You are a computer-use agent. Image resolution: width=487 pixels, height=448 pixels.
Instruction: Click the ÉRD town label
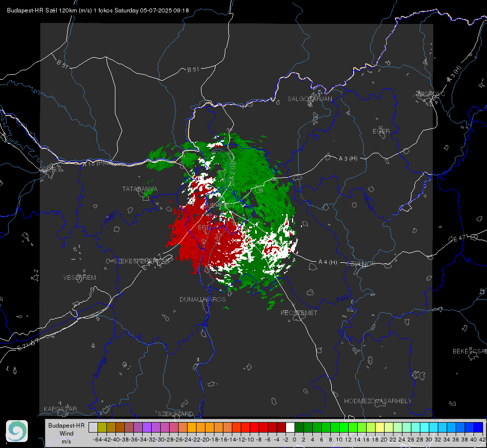[204, 227]
